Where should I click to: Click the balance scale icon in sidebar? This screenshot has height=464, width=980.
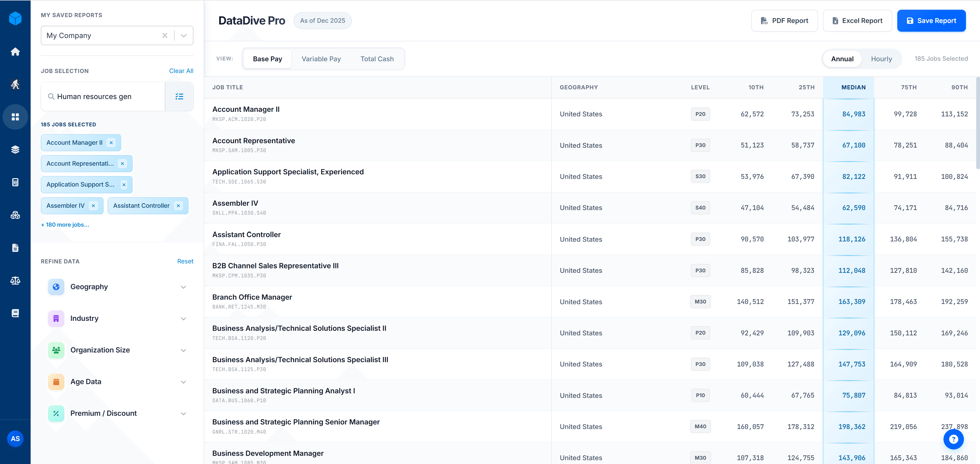coord(15,280)
